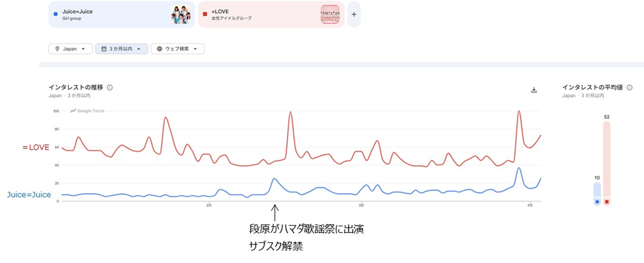Open the 3か月以内 time range dropdown
This screenshot has width=644, height=263.
pyautogui.click(x=121, y=49)
